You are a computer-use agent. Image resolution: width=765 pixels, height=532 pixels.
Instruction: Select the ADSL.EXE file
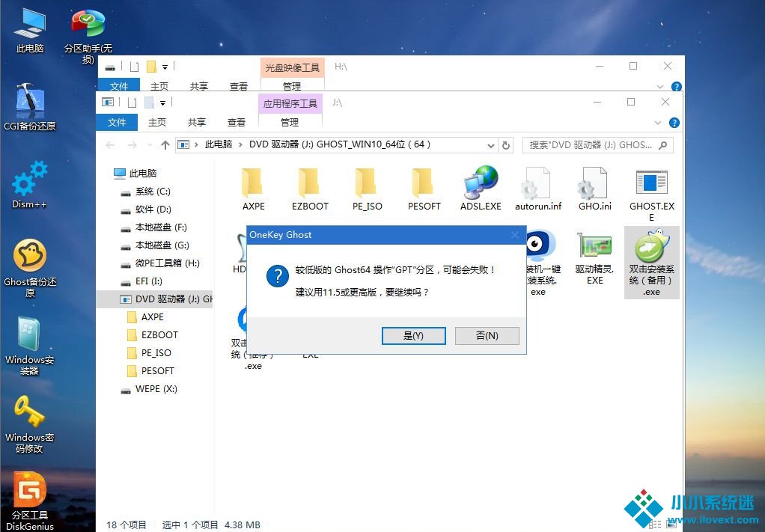[481, 189]
